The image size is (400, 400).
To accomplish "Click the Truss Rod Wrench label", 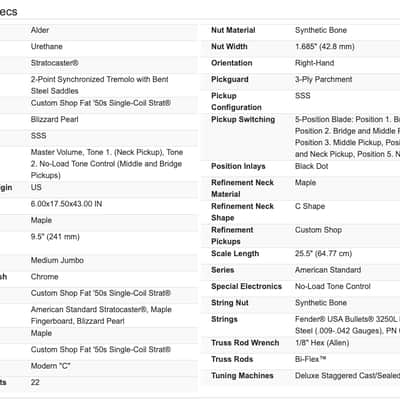I will click(x=245, y=343).
